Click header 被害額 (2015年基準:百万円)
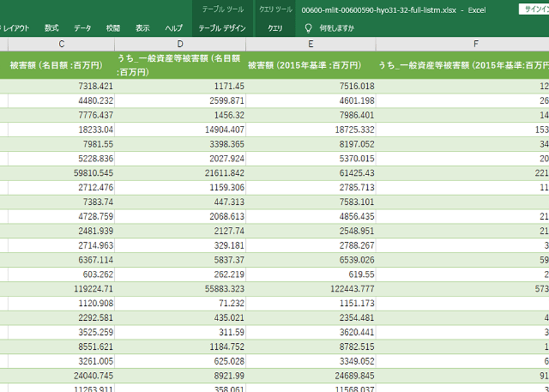 click(x=311, y=65)
